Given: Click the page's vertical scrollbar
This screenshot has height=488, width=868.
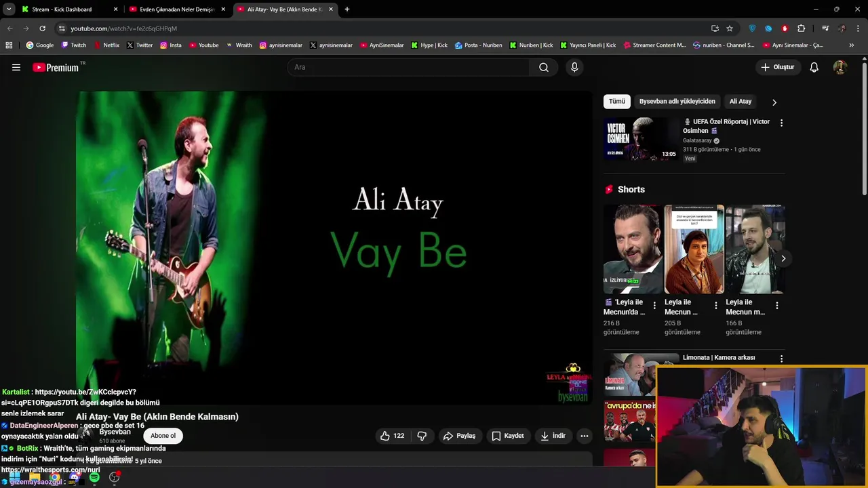Looking at the screenshot, I should (x=864, y=129).
